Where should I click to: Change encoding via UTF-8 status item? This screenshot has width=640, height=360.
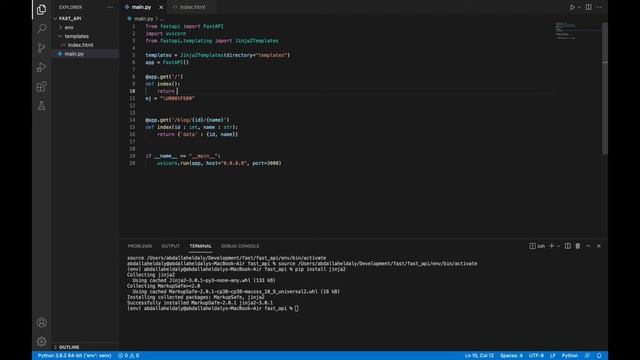tap(536, 356)
